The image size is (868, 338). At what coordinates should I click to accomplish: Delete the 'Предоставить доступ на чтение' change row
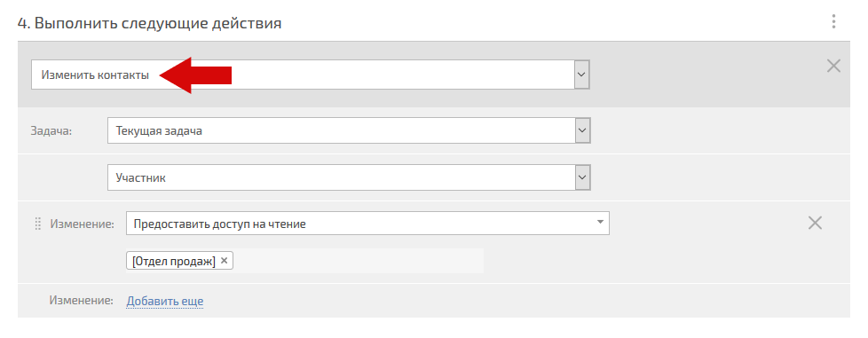coord(815,223)
